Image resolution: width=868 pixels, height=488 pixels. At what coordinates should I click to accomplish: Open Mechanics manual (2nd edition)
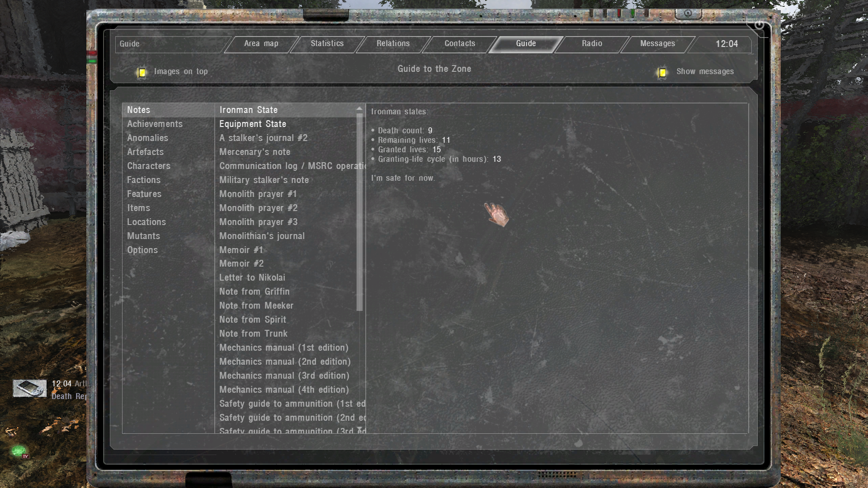pyautogui.click(x=286, y=362)
